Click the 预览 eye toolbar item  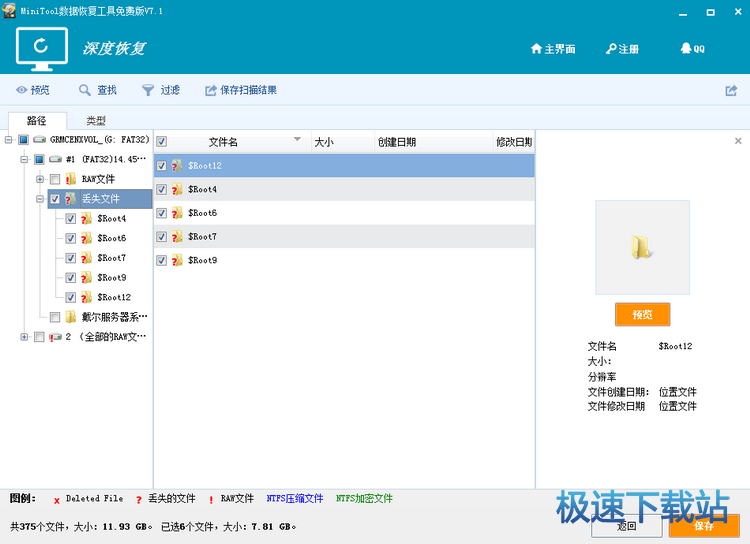pos(33,90)
